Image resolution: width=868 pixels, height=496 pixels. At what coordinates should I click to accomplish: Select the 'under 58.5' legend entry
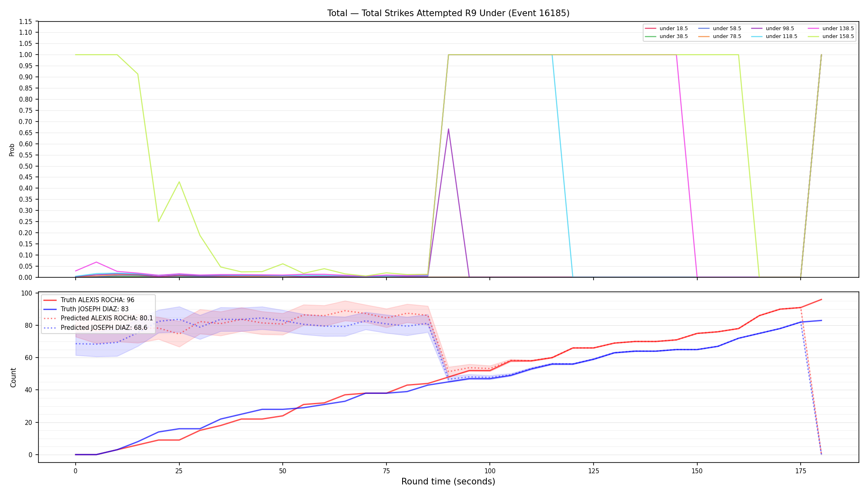tap(720, 29)
